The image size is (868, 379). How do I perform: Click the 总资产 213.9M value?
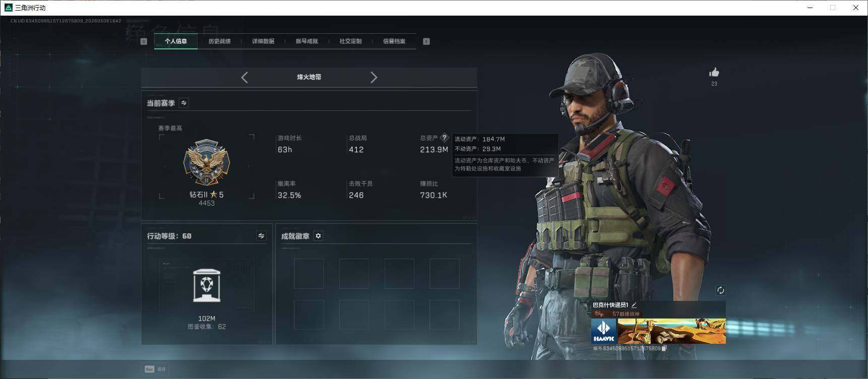point(434,150)
